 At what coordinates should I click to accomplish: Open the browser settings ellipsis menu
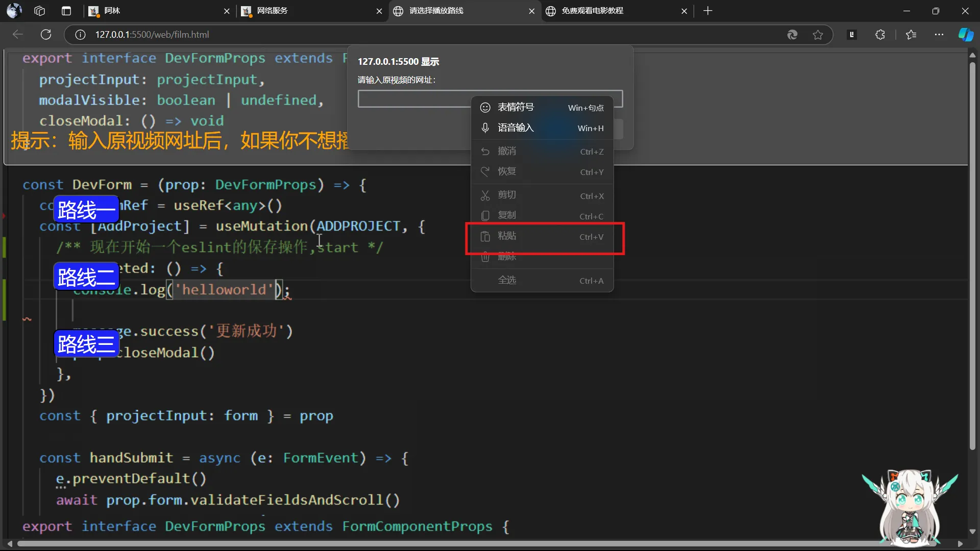pos(939,35)
